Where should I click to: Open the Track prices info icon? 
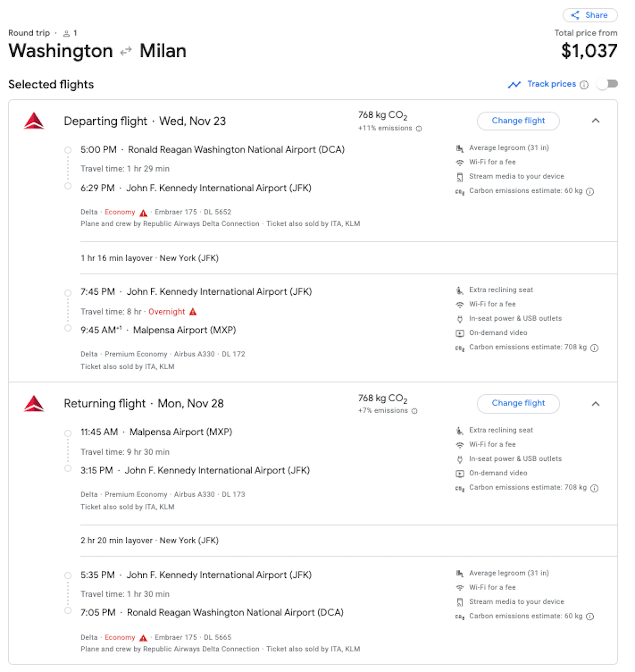point(584,85)
